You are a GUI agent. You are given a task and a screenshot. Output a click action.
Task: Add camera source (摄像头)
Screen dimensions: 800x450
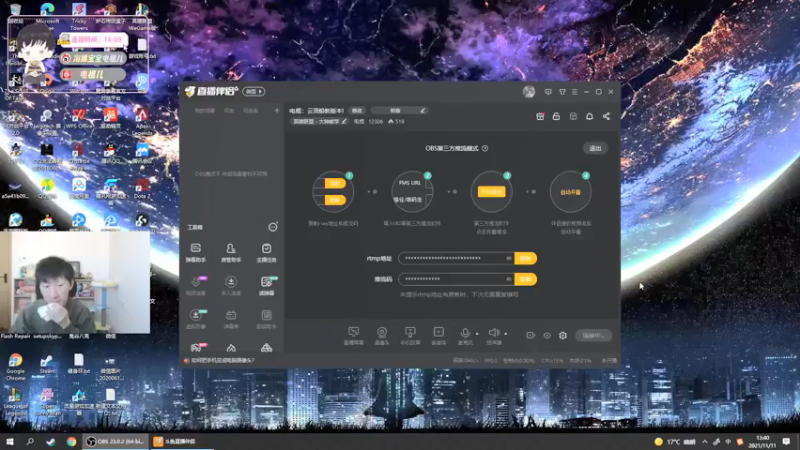(382, 336)
